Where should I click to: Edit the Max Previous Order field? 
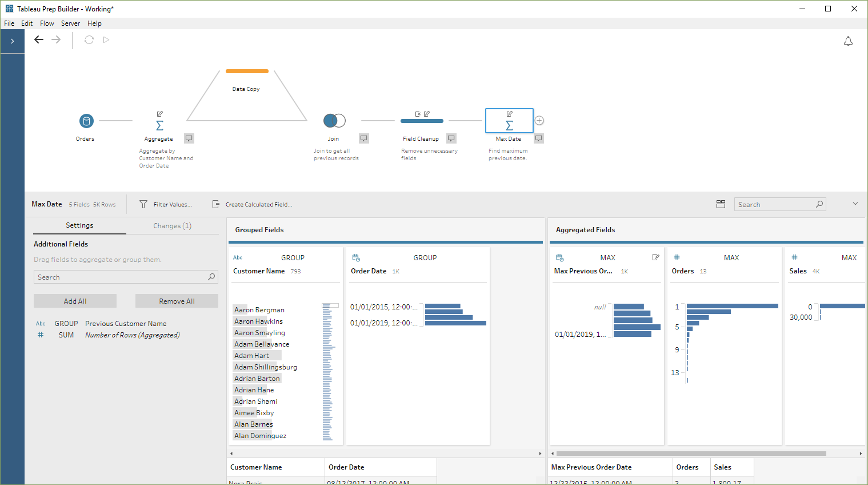click(655, 257)
